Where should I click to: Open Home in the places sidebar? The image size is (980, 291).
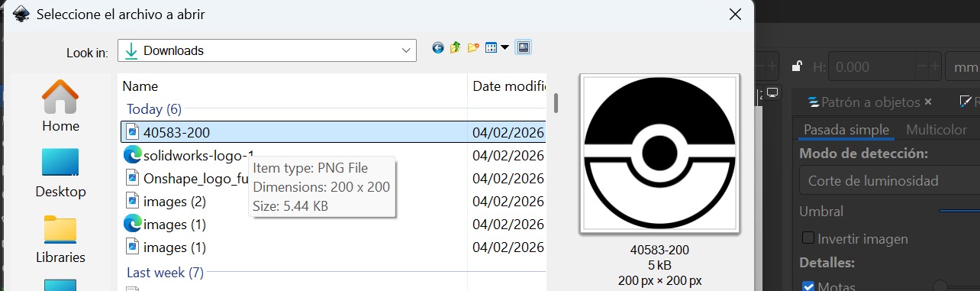(x=60, y=106)
